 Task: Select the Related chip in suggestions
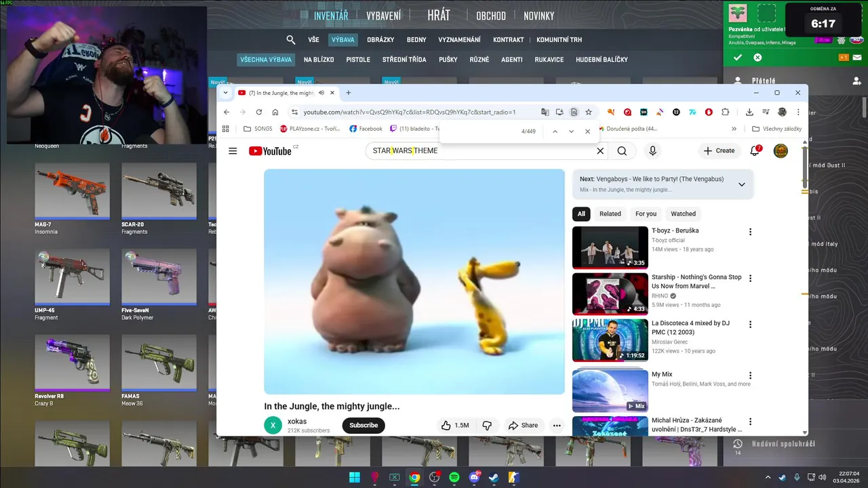tap(610, 213)
